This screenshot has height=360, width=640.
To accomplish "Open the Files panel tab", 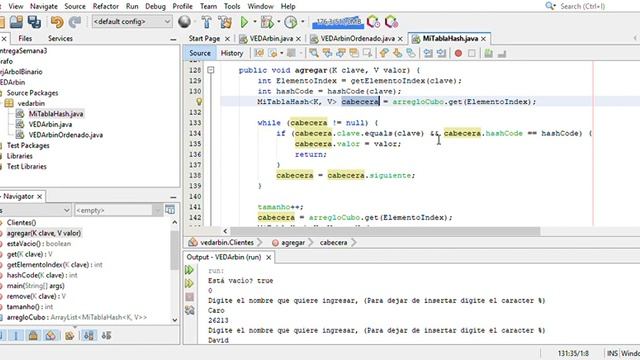I will point(25,38).
